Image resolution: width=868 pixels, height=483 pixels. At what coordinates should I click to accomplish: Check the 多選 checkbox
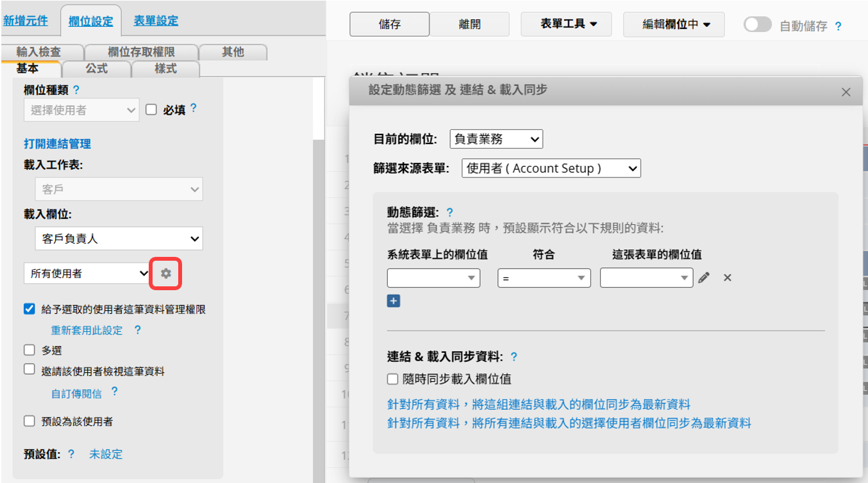(29, 350)
